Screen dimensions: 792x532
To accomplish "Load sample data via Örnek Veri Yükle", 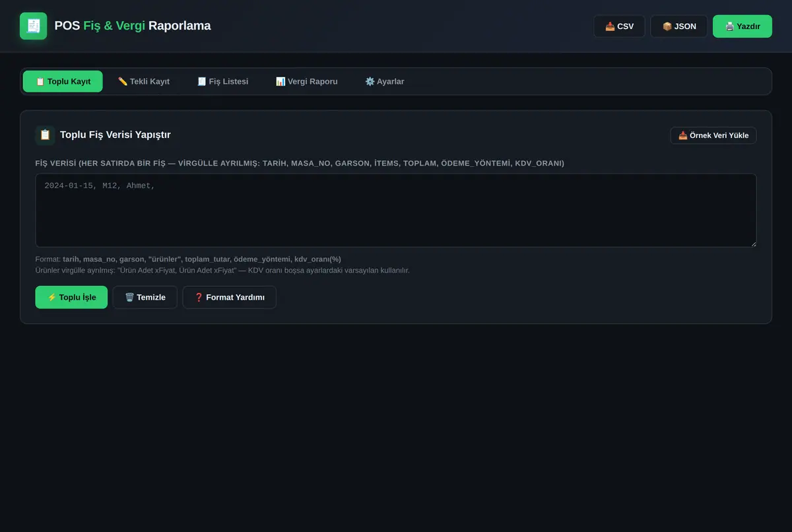I will pos(713,135).
